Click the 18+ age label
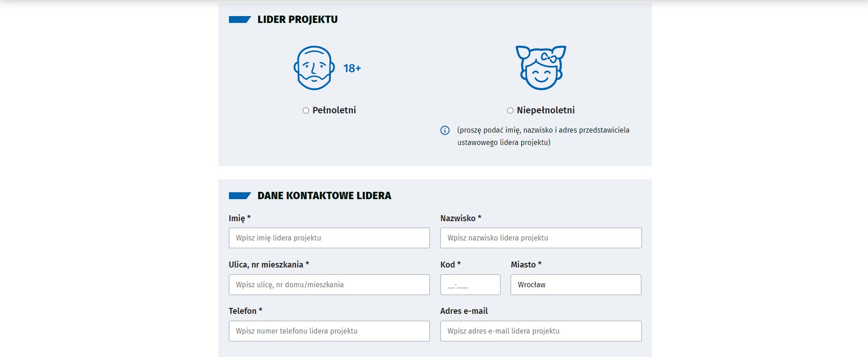 (352, 68)
